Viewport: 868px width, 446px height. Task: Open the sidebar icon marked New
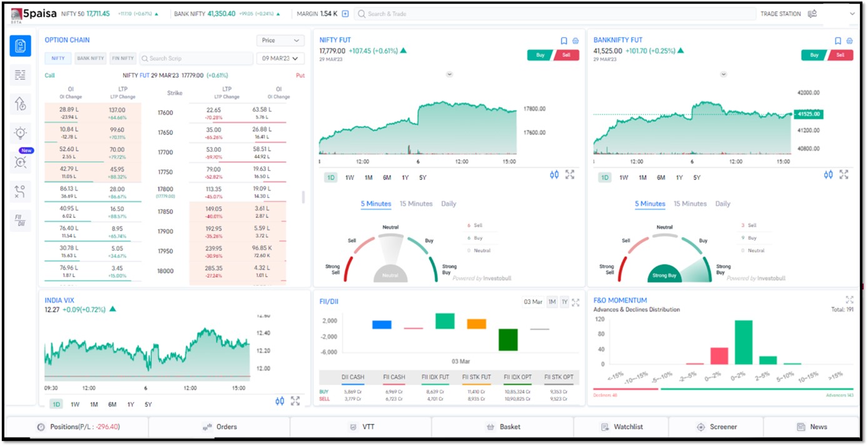tap(20, 162)
